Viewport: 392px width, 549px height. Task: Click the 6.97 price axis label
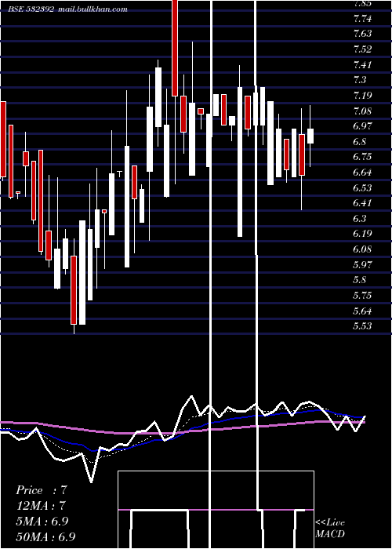tap(362, 126)
